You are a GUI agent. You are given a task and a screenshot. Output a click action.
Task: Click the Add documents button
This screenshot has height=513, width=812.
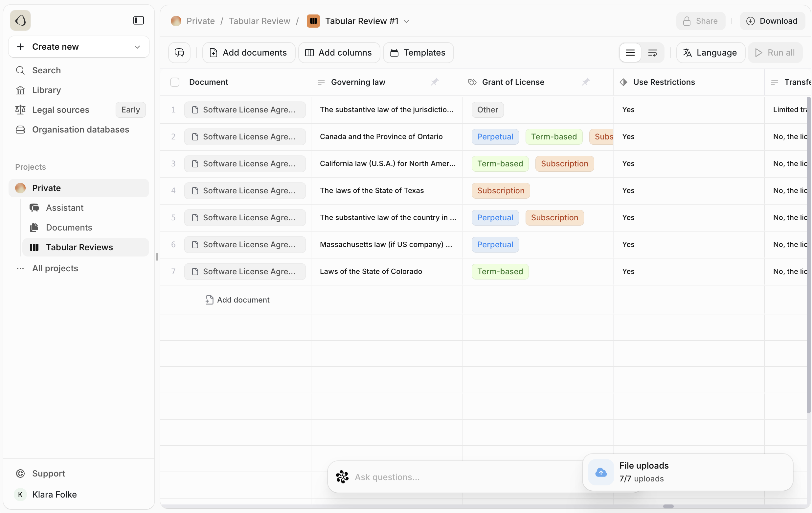pyautogui.click(x=249, y=53)
